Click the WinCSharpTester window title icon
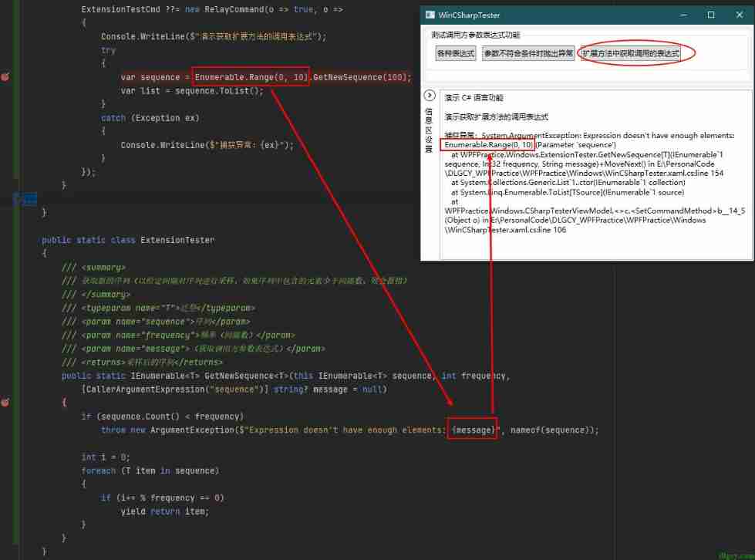Image resolution: width=755 pixels, height=560 pixels. click(x=429, y=15)
